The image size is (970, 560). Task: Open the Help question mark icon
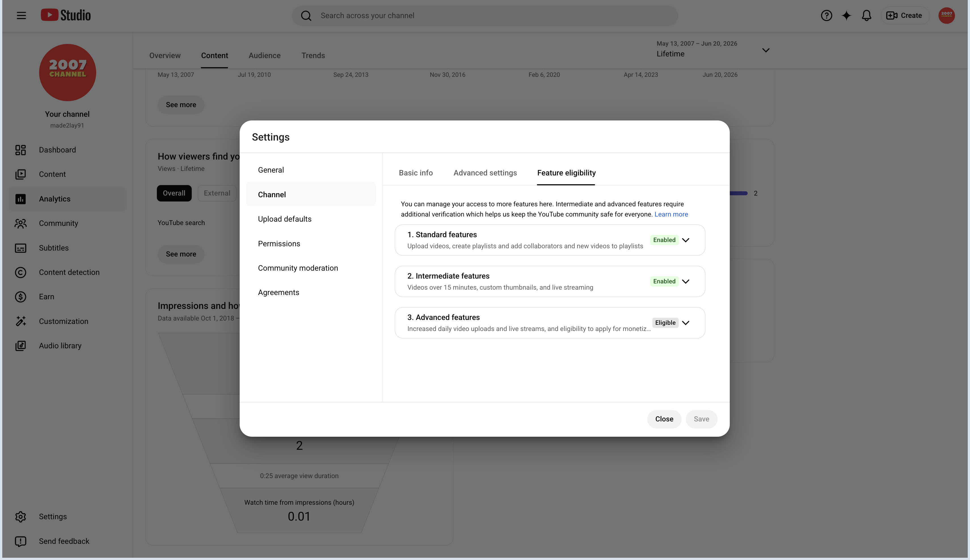(826, 15)
